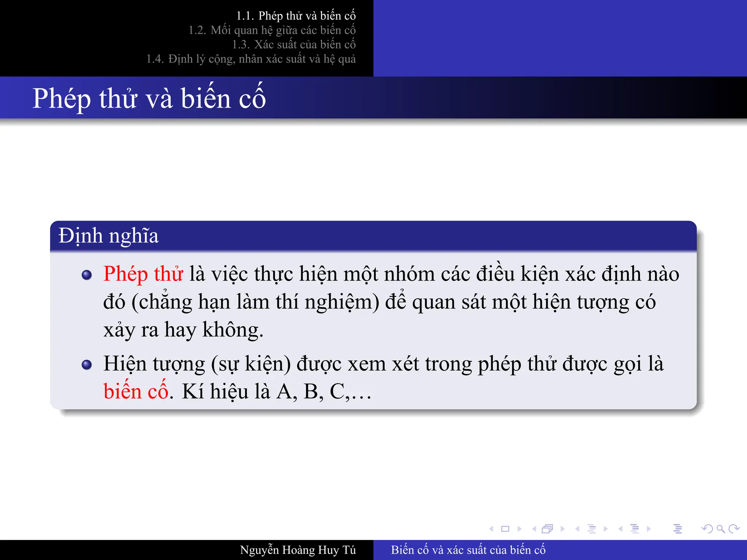Jump to previous section arrow
Viewport: 747px width, 560px height.
coord(620,529)
